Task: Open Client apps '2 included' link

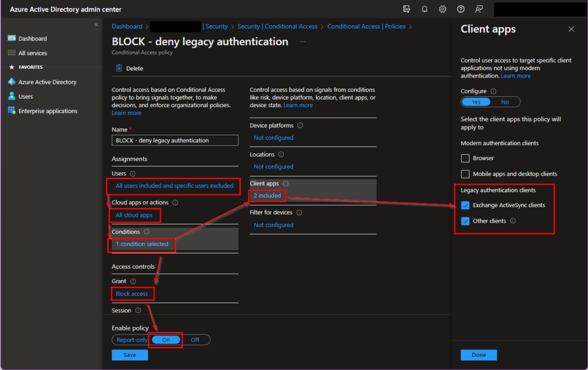Action: [x=268, y=196]
